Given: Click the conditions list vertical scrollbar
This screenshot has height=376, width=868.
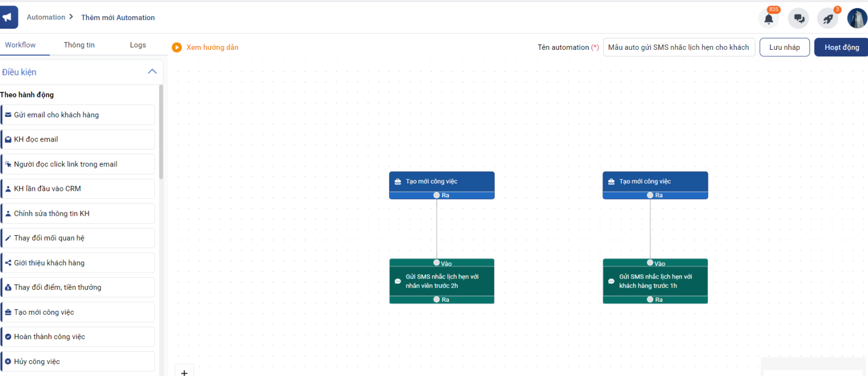Looking at the screenshot, I should (x=161, y=133).
